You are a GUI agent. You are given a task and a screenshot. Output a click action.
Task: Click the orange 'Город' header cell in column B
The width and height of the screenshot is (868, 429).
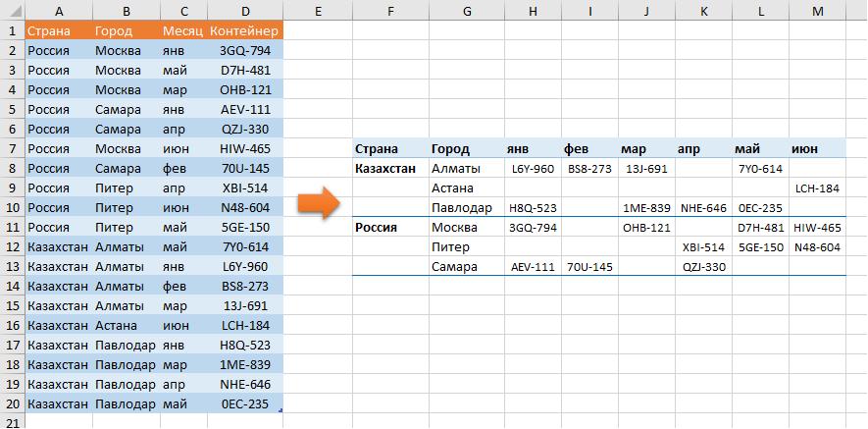pos(127,31)
